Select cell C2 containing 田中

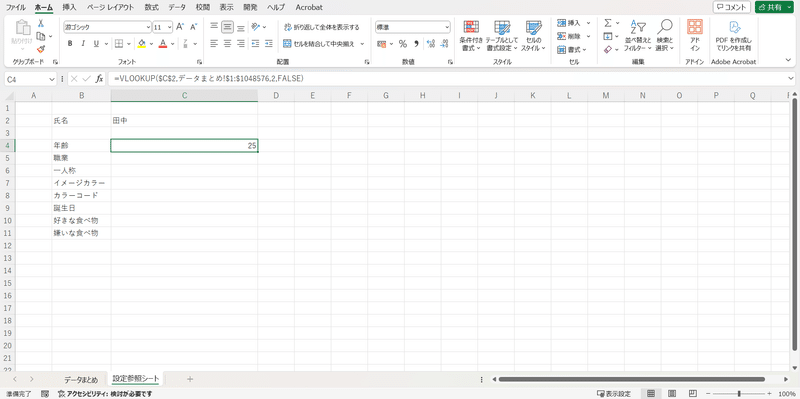click(x=184, y=121)
